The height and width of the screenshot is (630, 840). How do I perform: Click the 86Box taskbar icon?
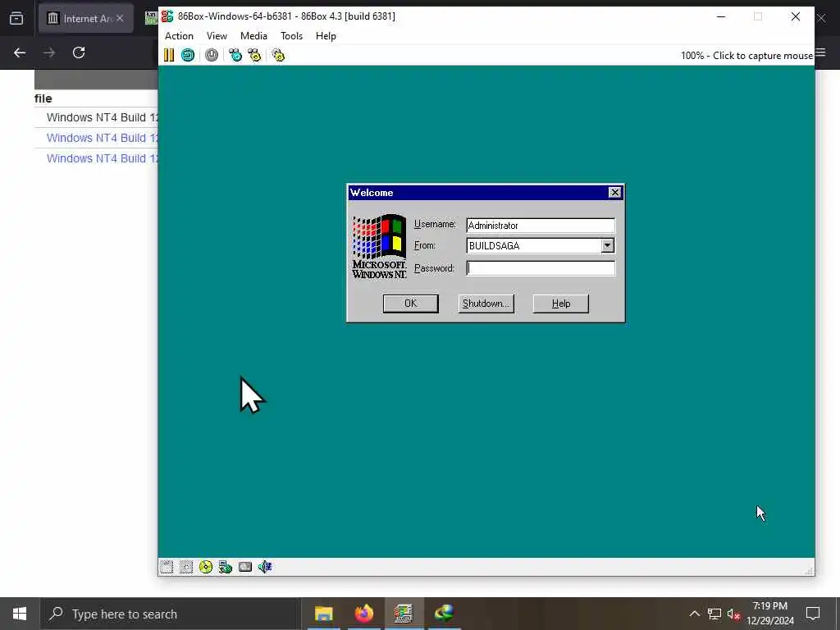pos(404,614)
